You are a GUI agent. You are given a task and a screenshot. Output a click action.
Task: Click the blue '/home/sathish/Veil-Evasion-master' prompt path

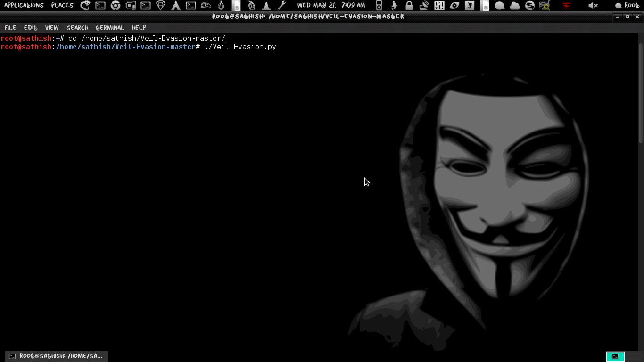click(x=125, y=47)
